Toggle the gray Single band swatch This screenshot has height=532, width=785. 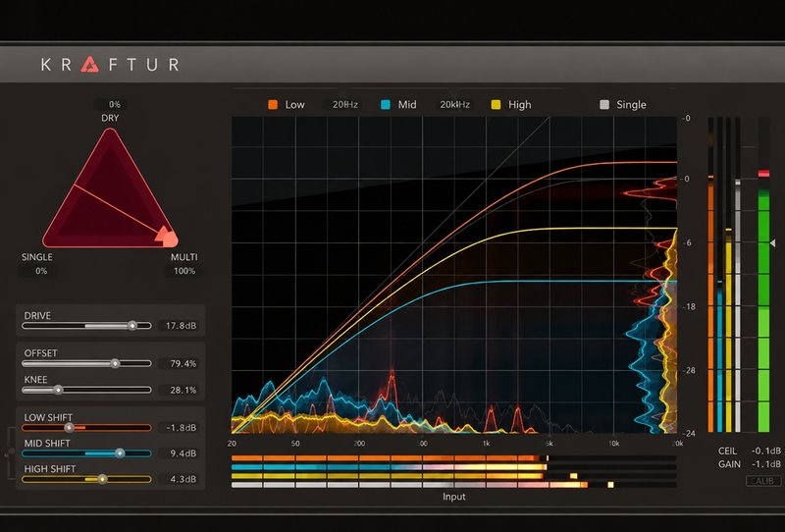pyautogui.click(x=604, y=105)
